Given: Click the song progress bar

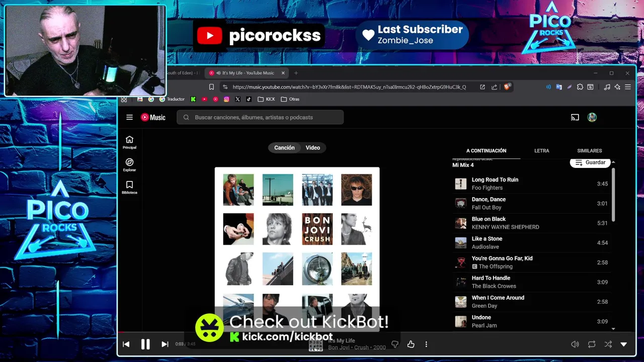Looking at the screenshot, I should click(x=376, y=332).
